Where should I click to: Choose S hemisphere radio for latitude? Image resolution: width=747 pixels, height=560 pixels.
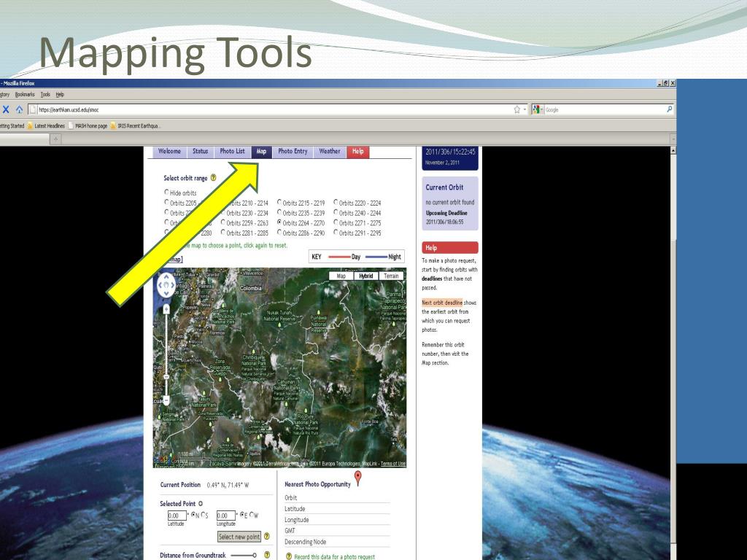(203, 515)
